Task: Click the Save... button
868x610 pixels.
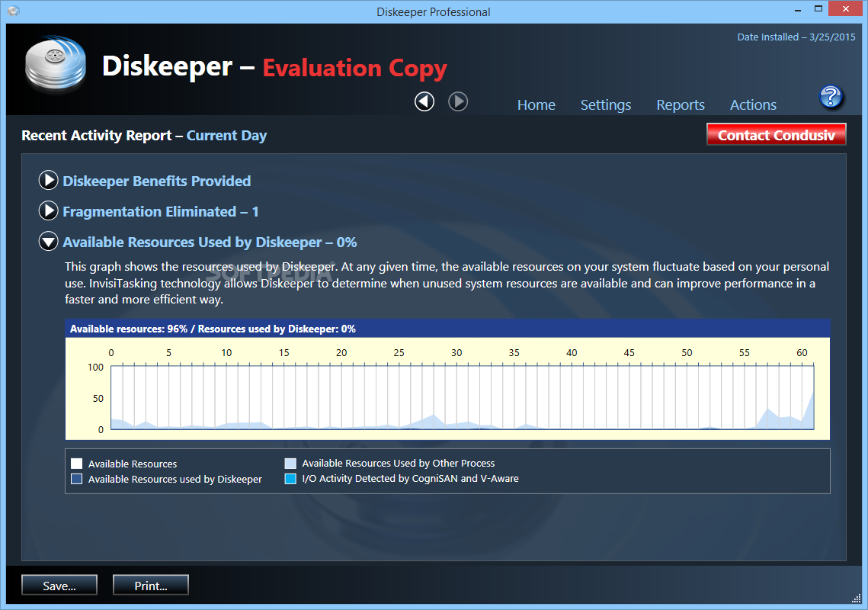Action: [x=59, y=585]
